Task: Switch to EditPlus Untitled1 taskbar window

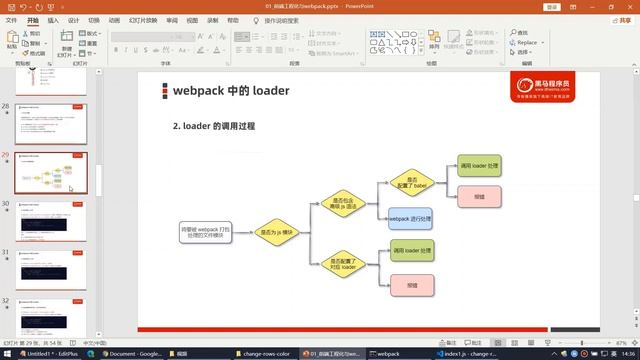Action: pos(49,354)
